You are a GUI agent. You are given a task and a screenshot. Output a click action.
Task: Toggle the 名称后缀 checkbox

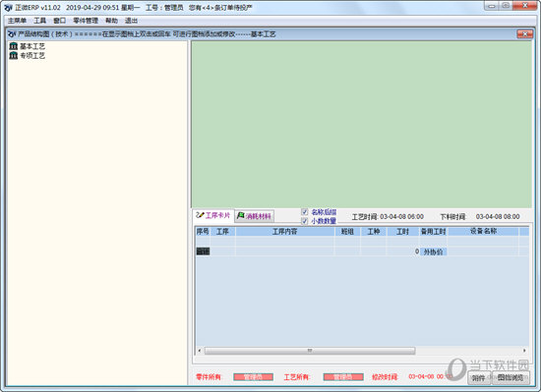304,212
